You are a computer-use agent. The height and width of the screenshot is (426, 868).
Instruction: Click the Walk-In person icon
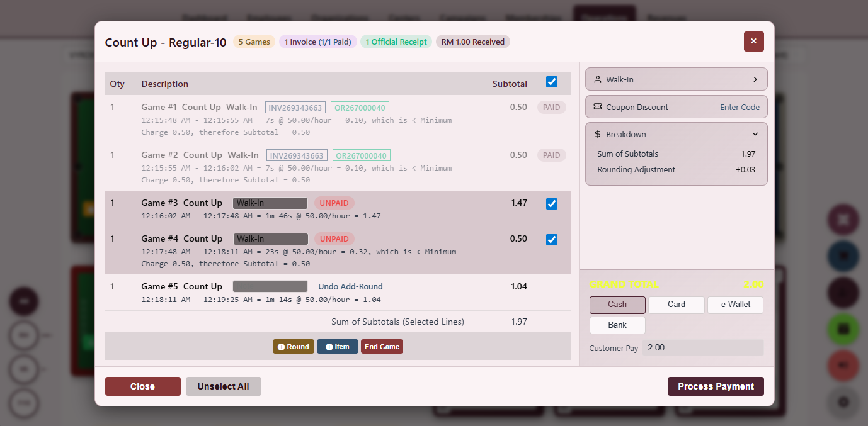point(598,80)
